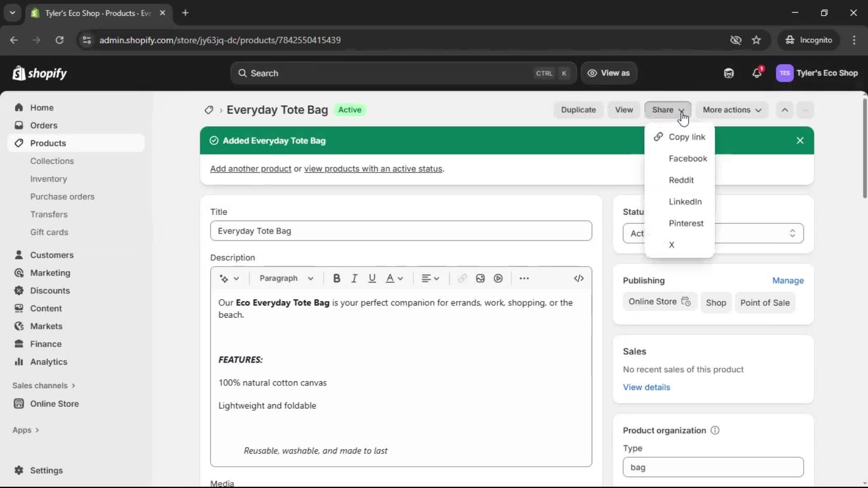Toggle bold formatting in the description editor

coord(336,278)
